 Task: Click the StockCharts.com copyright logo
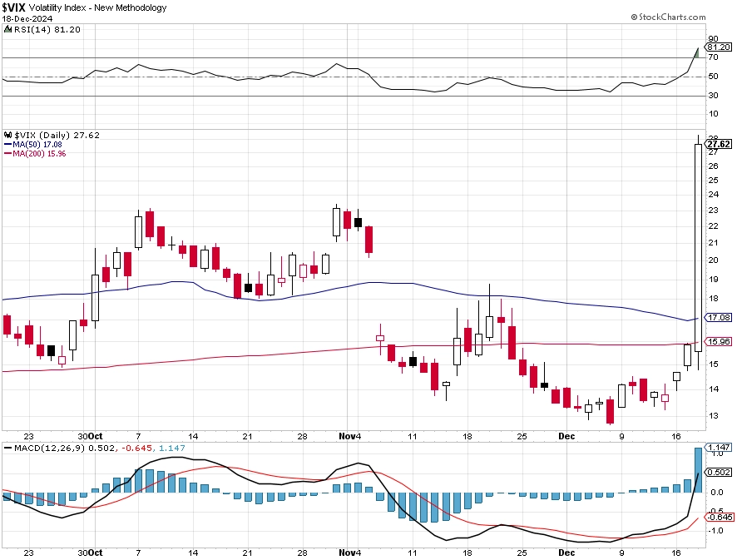coord(668,17)
